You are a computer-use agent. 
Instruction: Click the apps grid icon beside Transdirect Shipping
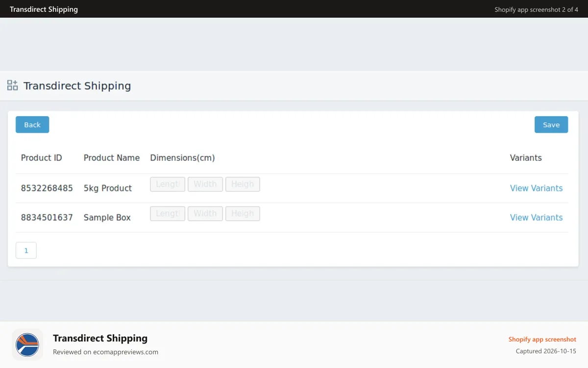click(12, 85)
